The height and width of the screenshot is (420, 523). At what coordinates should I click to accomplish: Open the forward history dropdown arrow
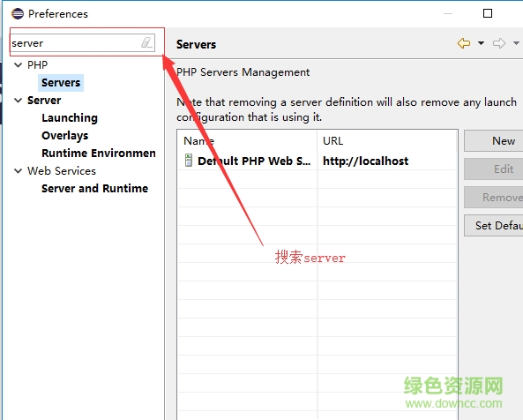pos(516,43)
